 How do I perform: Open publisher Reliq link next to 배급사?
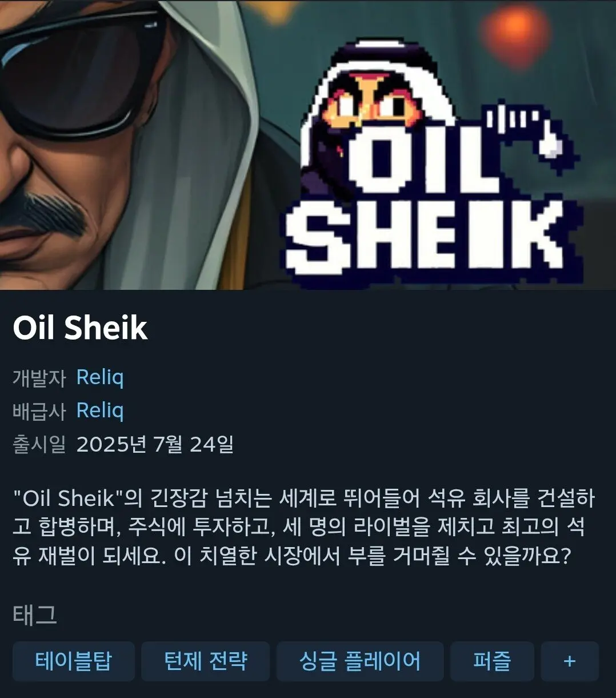coord(100,410)
